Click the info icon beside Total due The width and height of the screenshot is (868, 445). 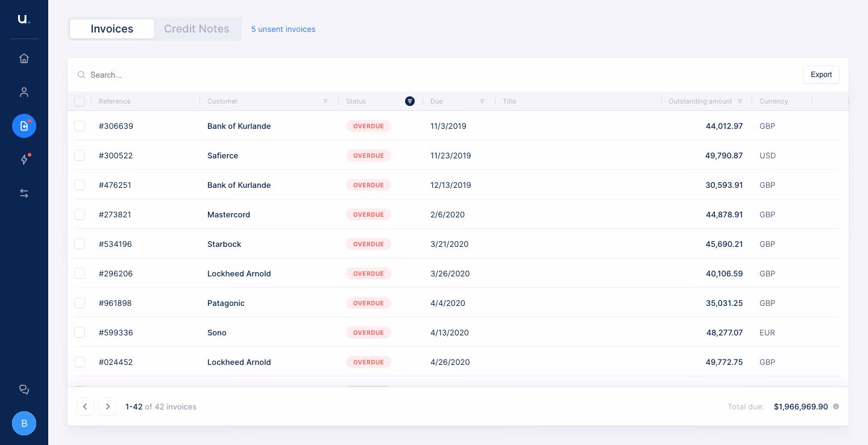point(836,406)
